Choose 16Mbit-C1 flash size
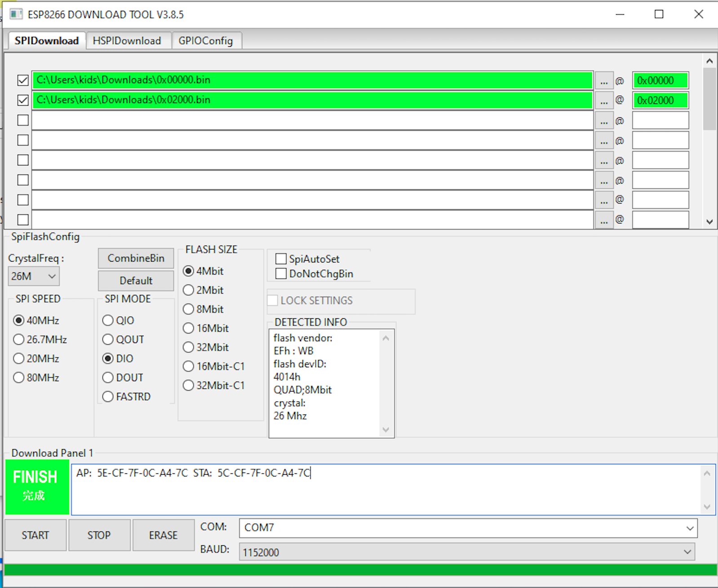Viewport: 718px width, 588px height. point(214,366)
